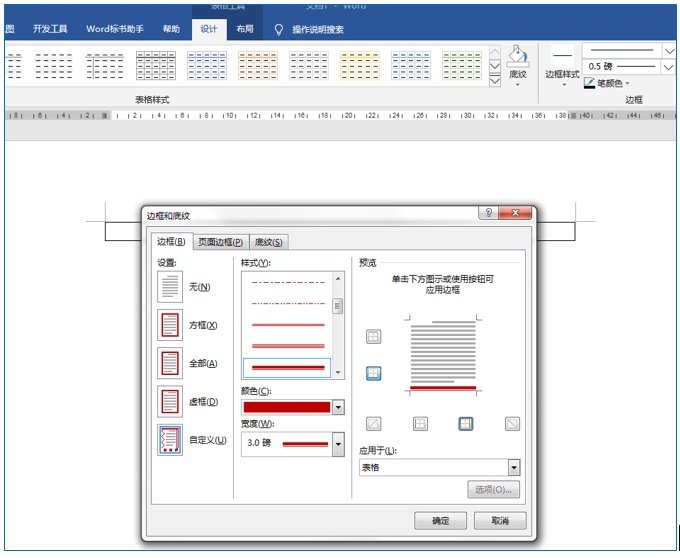
Task: Select the dash-dot red line style
Action: coord(288,282)
